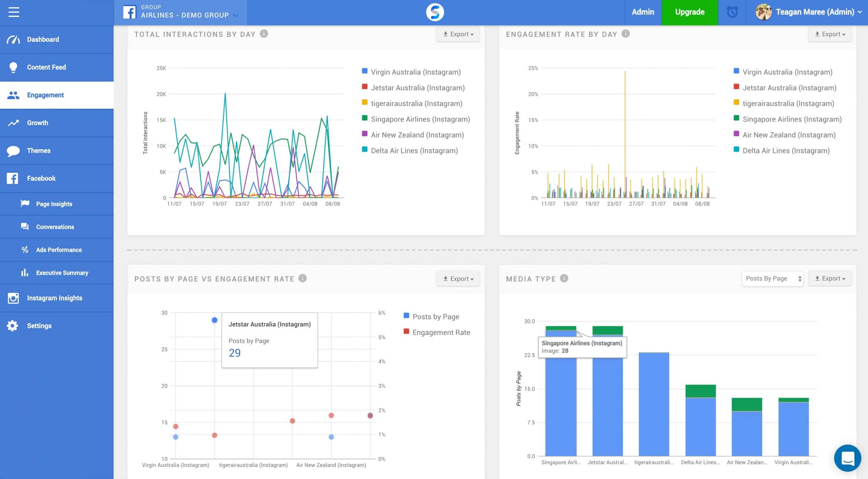Image resolution: width=868 pixels, height=479 pixels.
Task: Select Growth in the sidebar
Action: point(57,123)
